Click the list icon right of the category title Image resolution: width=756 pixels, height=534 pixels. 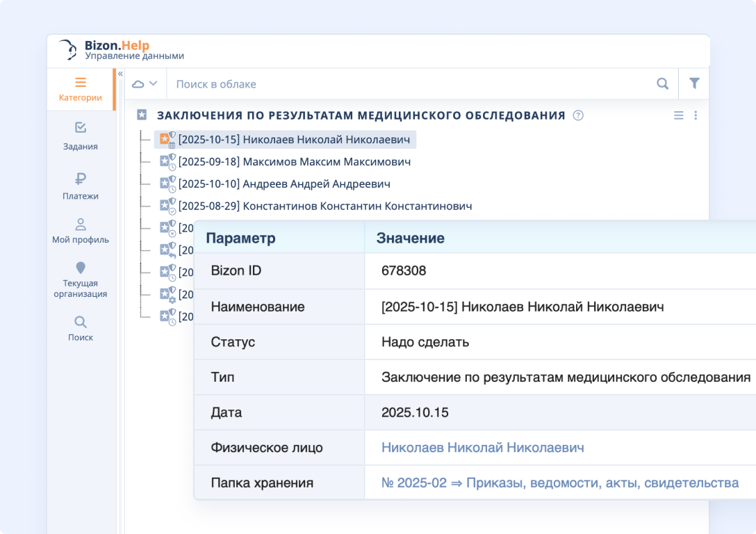tap(679, 115)
